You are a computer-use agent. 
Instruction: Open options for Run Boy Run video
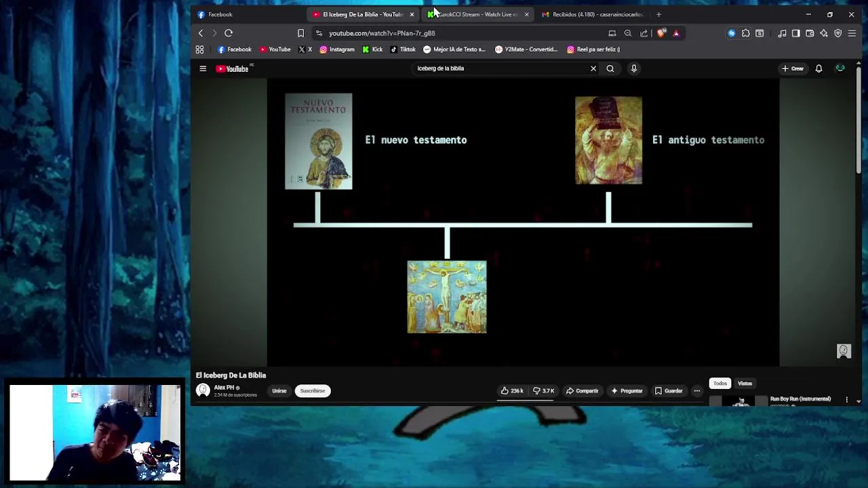(846, 400)
